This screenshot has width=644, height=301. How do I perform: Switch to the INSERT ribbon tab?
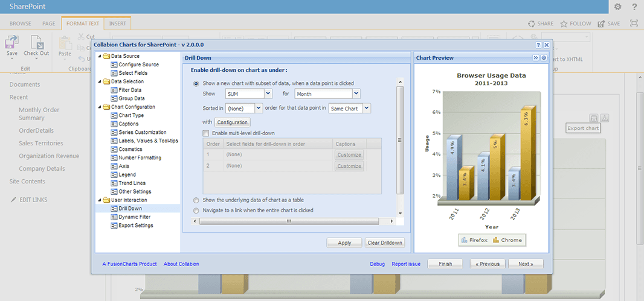(x=117, y=24)
